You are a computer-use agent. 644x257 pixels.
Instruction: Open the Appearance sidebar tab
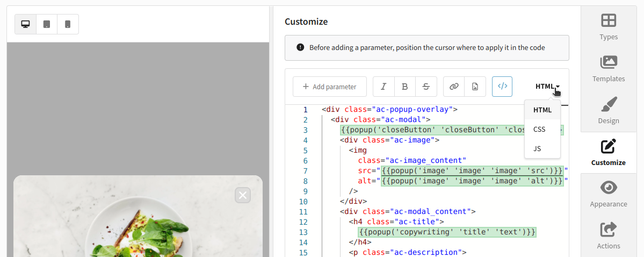tap(608, 194)
